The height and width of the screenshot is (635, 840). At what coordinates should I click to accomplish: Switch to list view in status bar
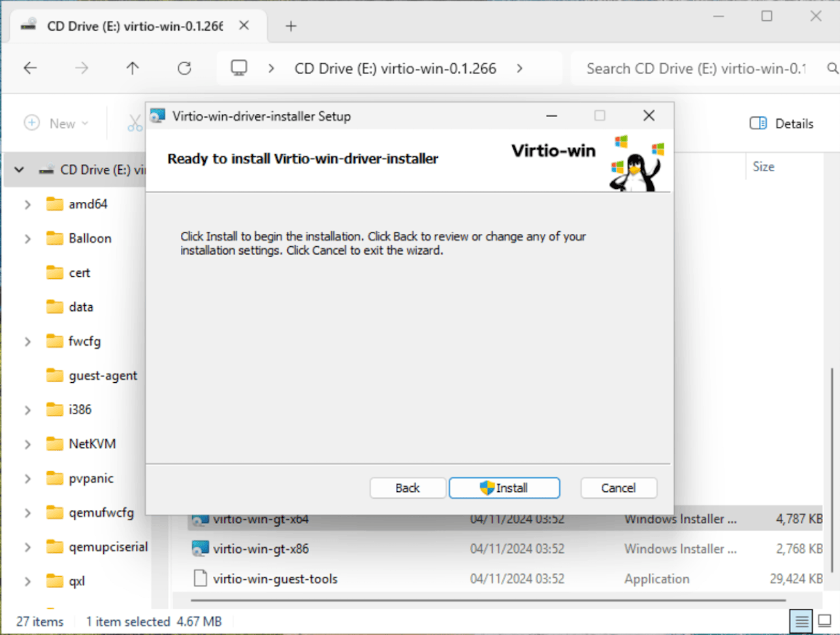801,621
